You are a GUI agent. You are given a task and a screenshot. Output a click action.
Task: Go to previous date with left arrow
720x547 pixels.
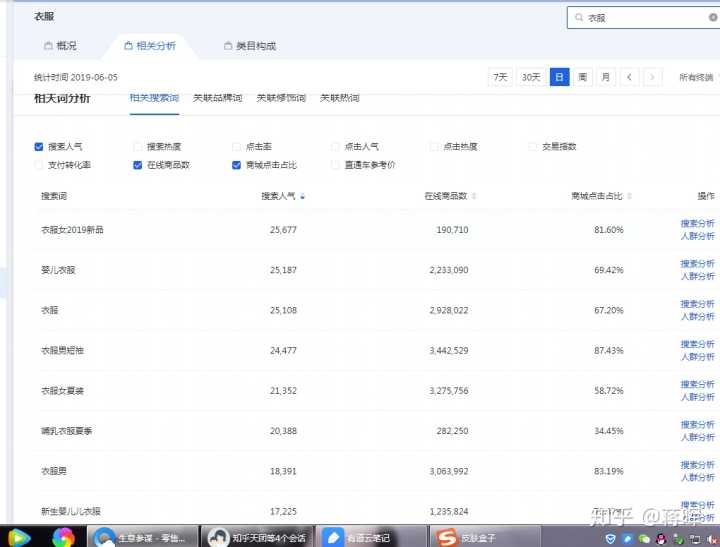point(629,77)
